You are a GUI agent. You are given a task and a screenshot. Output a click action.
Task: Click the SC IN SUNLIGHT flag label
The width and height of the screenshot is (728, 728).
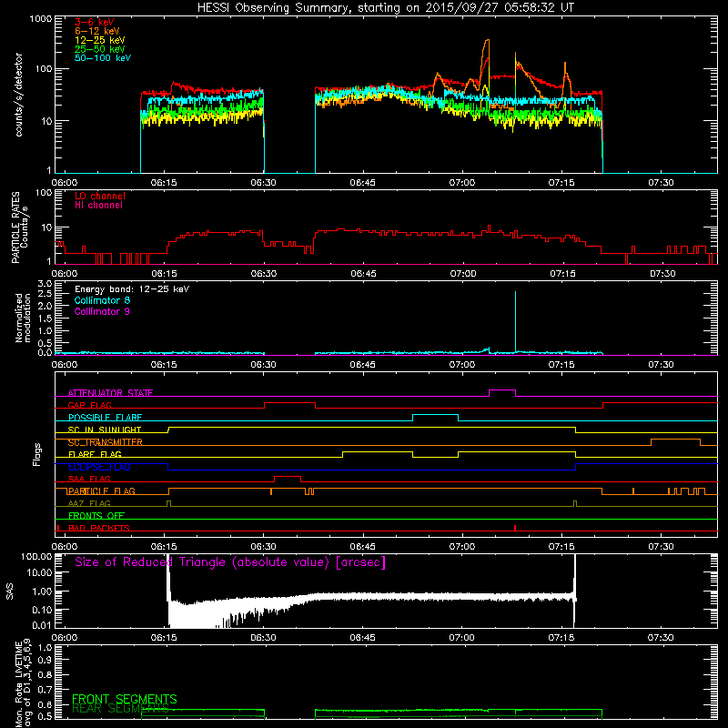[x=105, y=430]
